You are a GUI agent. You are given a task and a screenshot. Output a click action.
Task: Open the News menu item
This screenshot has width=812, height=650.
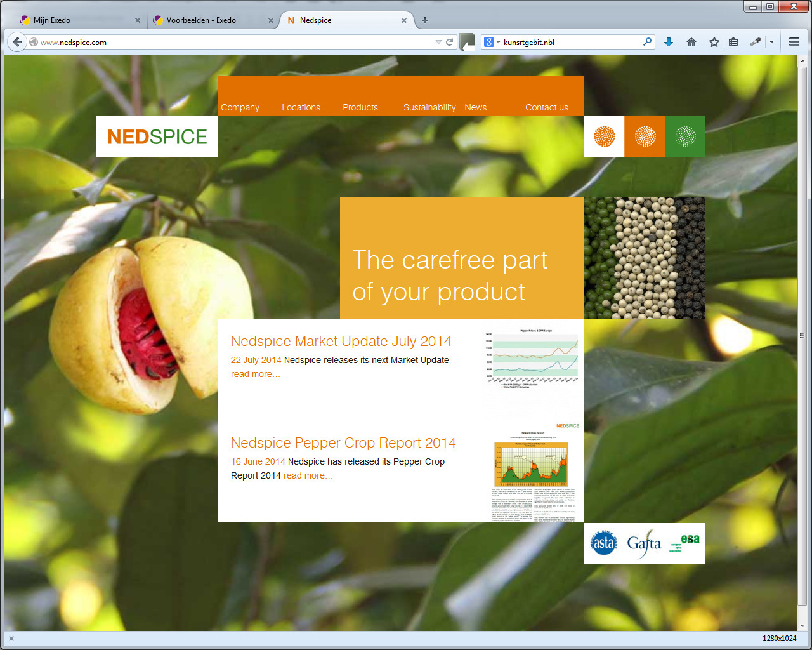[x=476, y=107]
